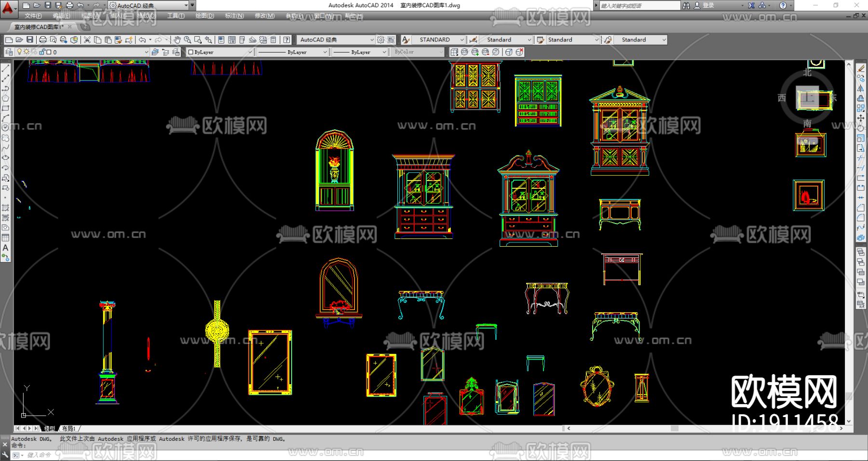Switch to the 布局1 layout tab

(x=68, y=428)
